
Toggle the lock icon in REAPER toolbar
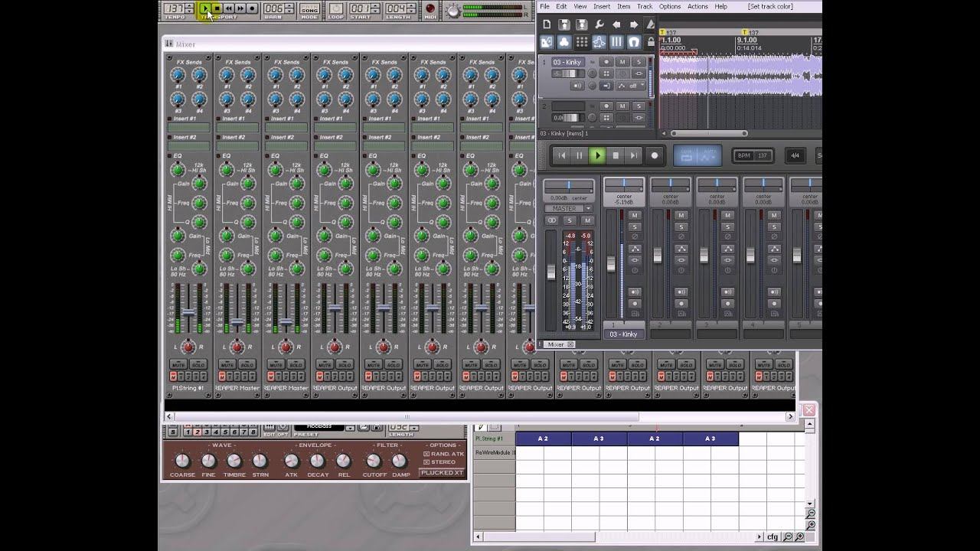coord(651,43)
